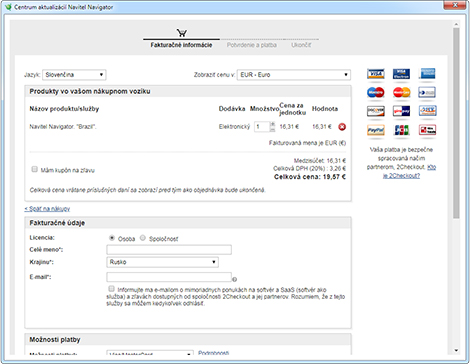Click the payment icon right of giropay

point(428,110)
